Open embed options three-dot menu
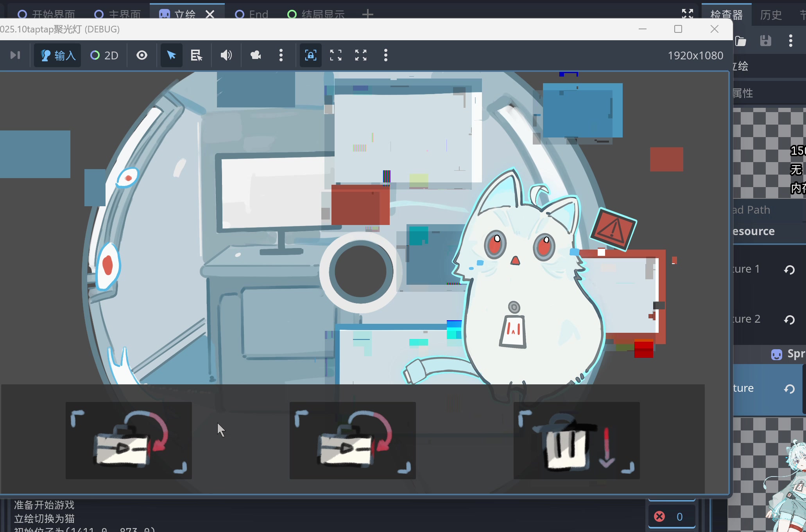806x532 pixels. coord(386,55)
